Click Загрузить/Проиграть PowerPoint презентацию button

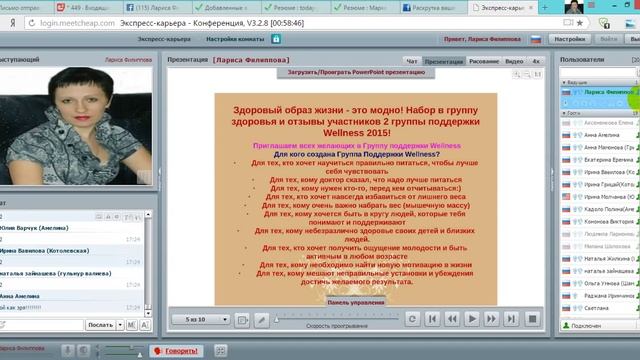[x=356, y=72]
